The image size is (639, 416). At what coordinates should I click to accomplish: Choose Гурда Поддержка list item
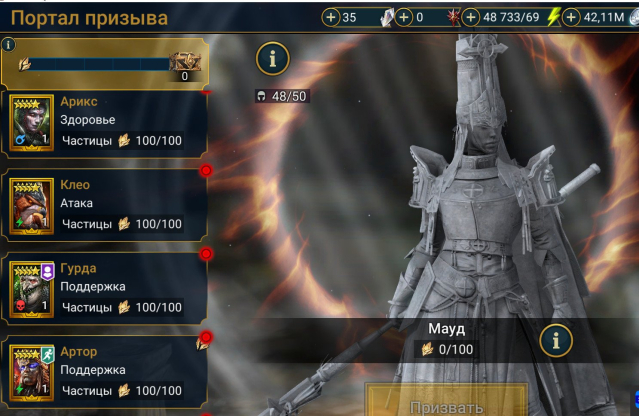(104, 288)
